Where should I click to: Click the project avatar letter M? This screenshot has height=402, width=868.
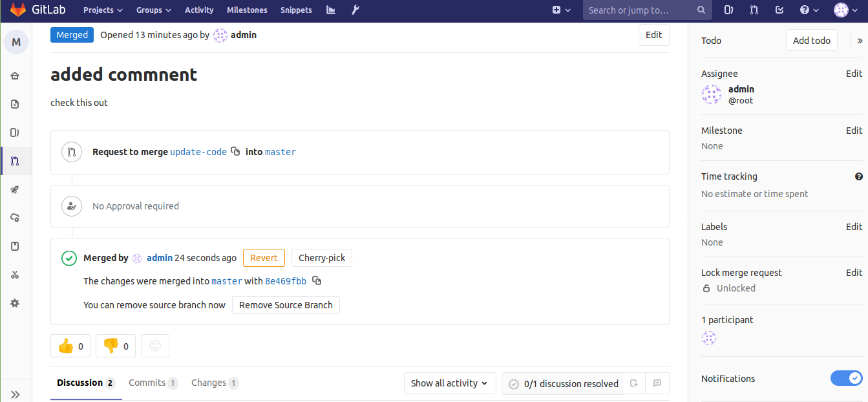(x=16, y=42)
